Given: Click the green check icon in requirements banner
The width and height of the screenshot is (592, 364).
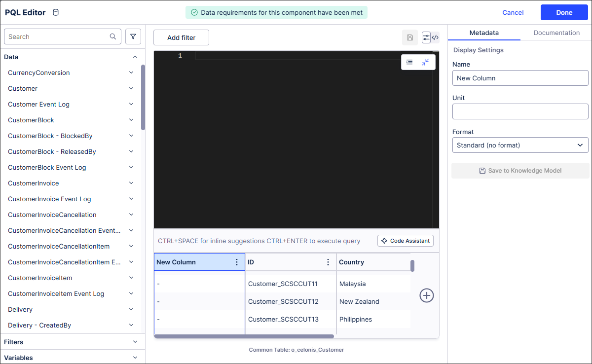Looking at the screenshot, I should 194,12.
